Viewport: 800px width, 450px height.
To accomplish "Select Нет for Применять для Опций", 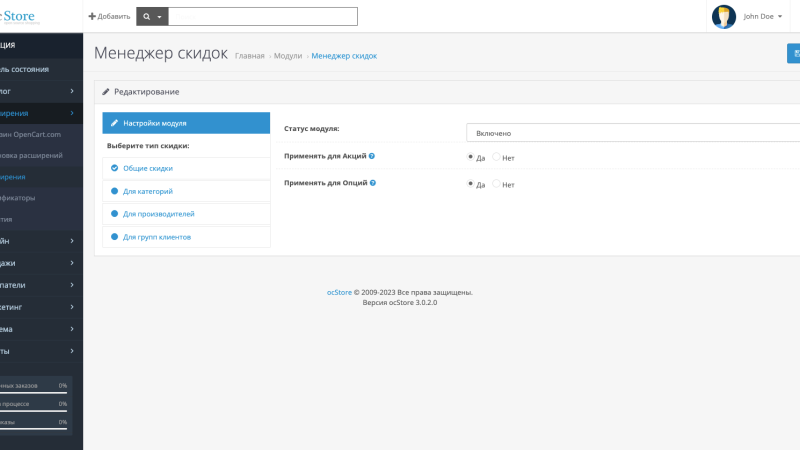I will 496,183.
